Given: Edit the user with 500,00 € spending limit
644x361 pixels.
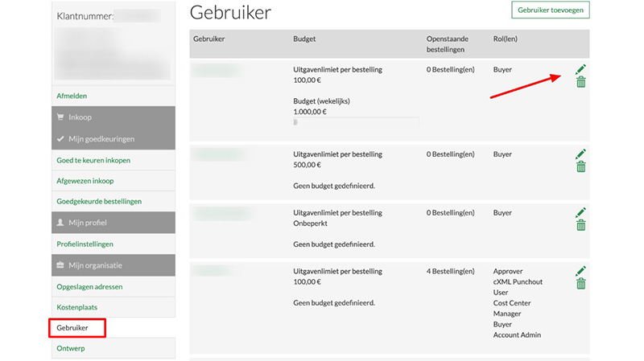Looking at the screenshot, I should [x=580, y=154].
